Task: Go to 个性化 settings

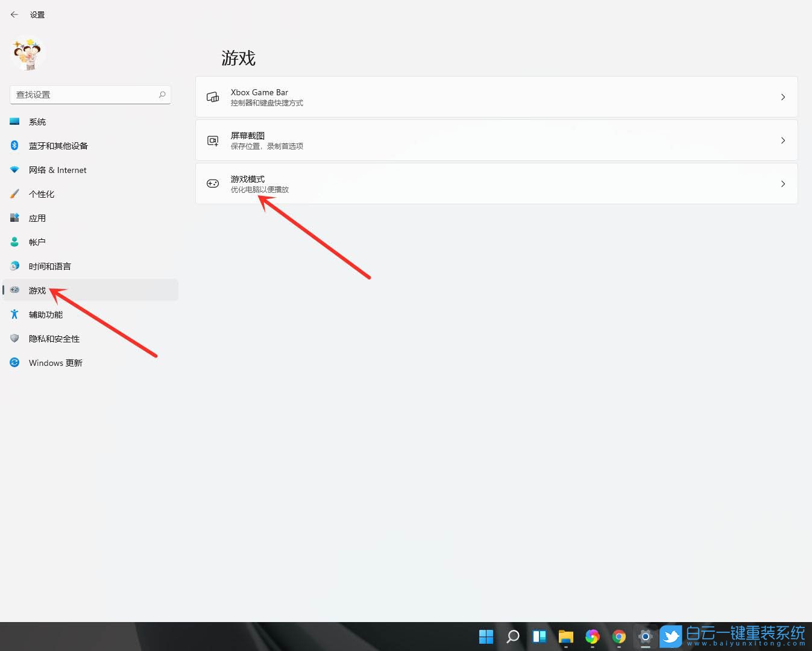Action: (41, 193)
